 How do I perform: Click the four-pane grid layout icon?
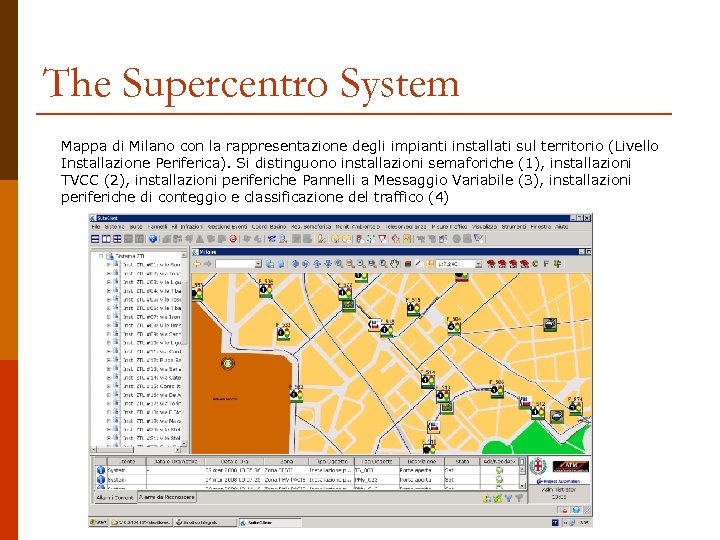[x=117, y=239]
